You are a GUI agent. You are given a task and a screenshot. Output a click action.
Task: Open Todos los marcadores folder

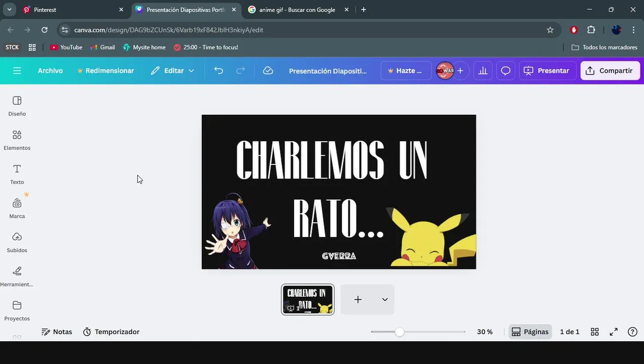click(x=604, y=47)
